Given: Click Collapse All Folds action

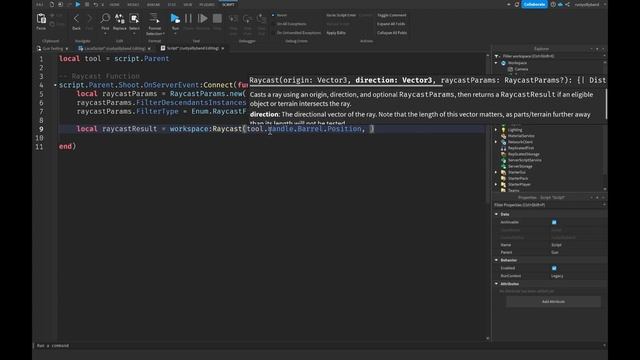Looking at the screenshot, I should (x=392, y=33).
